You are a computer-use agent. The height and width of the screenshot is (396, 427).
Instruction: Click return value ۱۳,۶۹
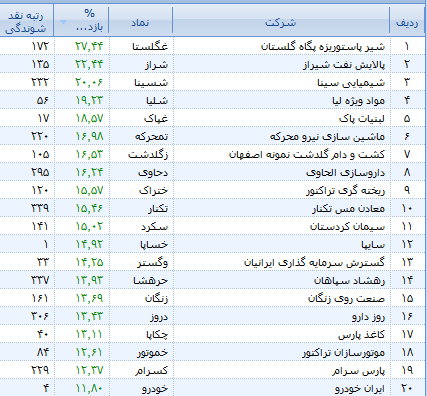pos(89,298)
